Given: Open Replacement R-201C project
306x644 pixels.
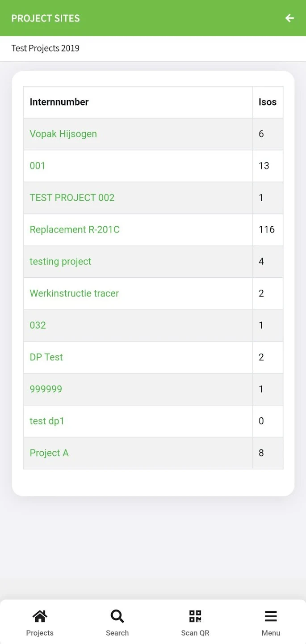Looking at the screenshot, I should (x=75, y=229).
